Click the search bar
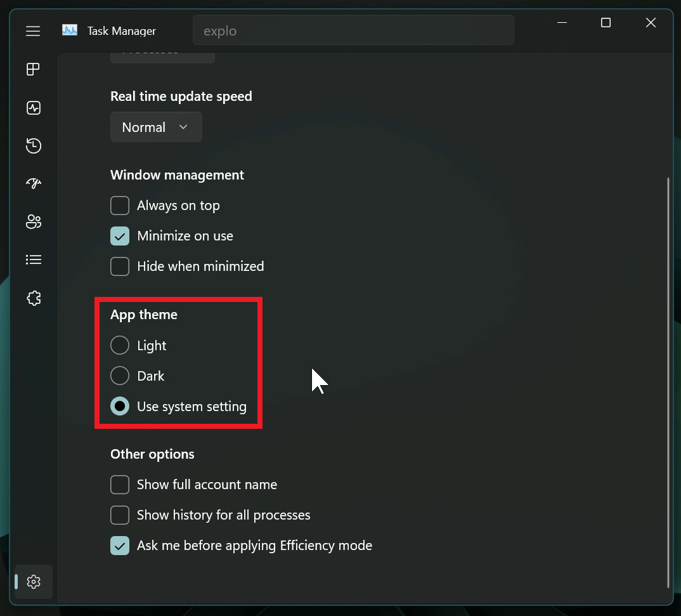The image size is (681, 616). click(x=353, y=30)
